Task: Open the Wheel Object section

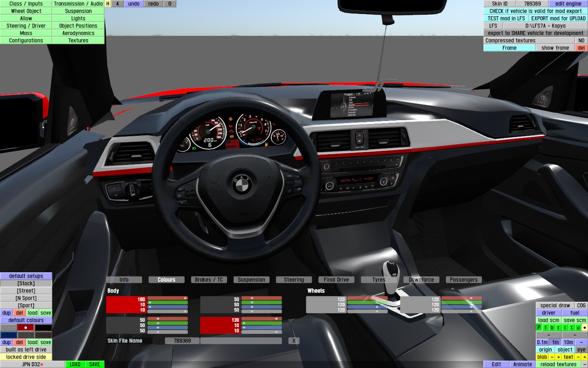Action: pos(26,11)
